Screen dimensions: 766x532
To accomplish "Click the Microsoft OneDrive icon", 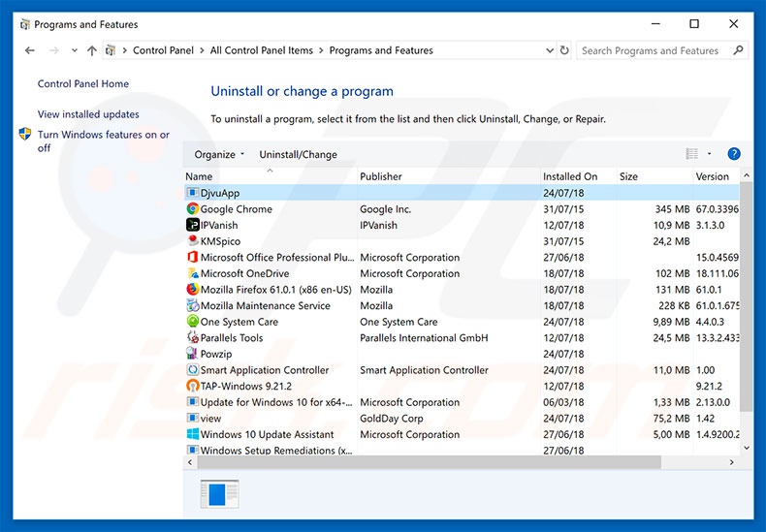I will click(193, 273).
